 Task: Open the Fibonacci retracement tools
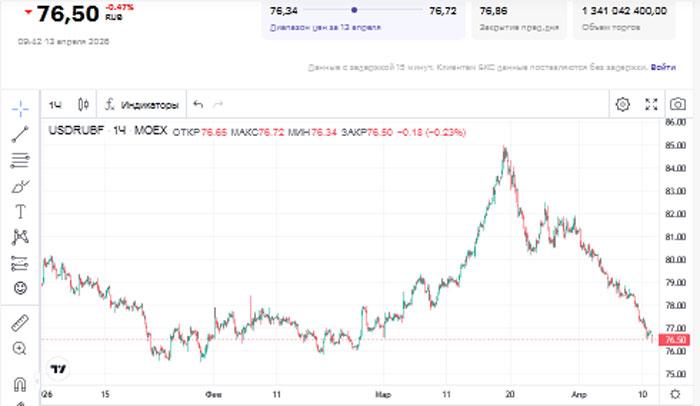(20, 160)
